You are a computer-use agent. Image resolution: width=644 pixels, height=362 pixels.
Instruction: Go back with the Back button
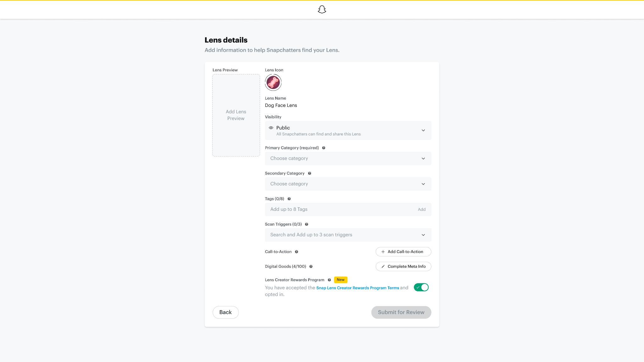(x=225, y=312)
